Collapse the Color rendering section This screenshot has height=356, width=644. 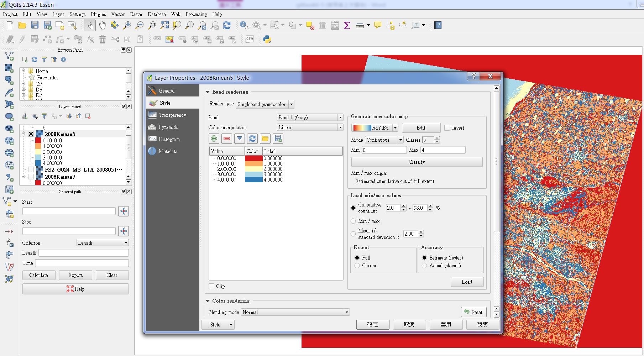[x=208, y=301]
